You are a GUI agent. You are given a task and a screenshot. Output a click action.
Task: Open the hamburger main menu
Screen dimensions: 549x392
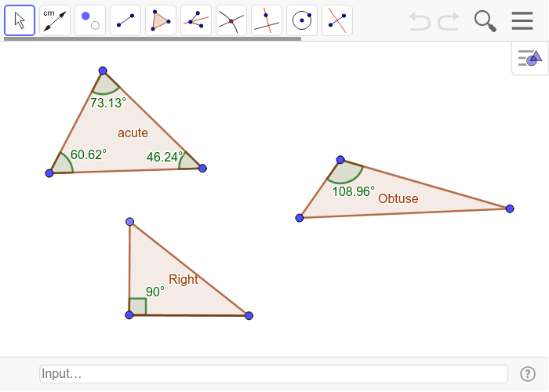(x=522, y=21)
